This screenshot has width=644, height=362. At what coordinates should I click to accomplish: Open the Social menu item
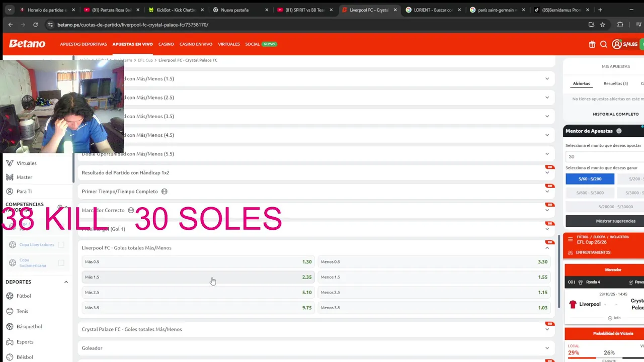tap(252, 44)
